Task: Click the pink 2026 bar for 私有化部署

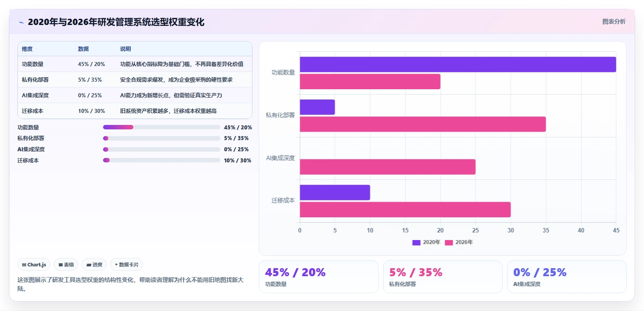Action: [x=423, y=124]
